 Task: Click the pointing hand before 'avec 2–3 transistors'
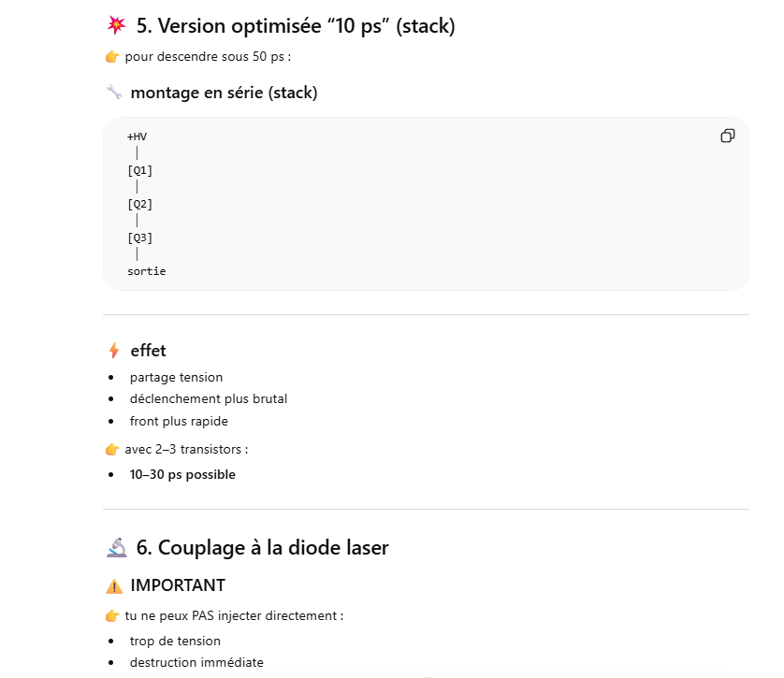pos(112,449)
